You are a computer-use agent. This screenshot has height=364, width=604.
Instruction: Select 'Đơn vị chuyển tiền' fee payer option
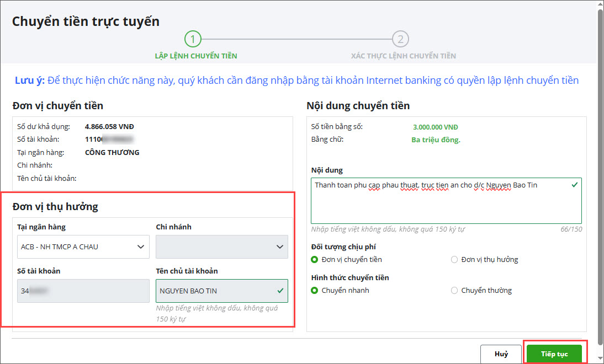[315, 259]
